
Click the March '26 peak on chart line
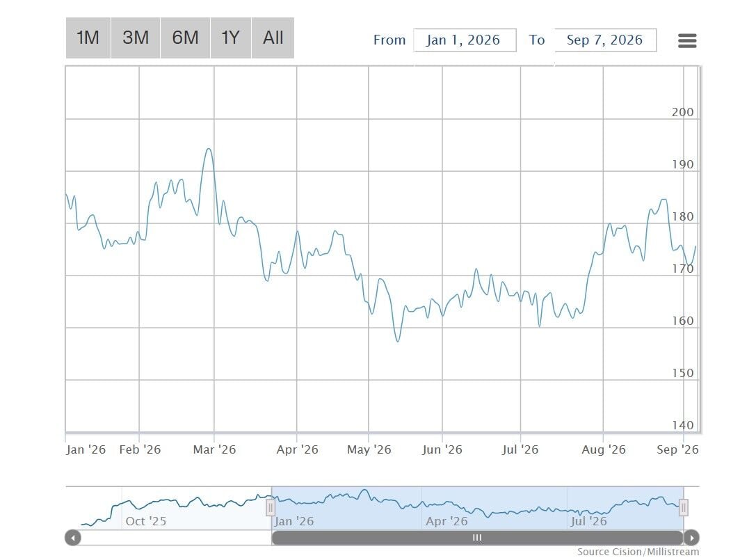209,149
